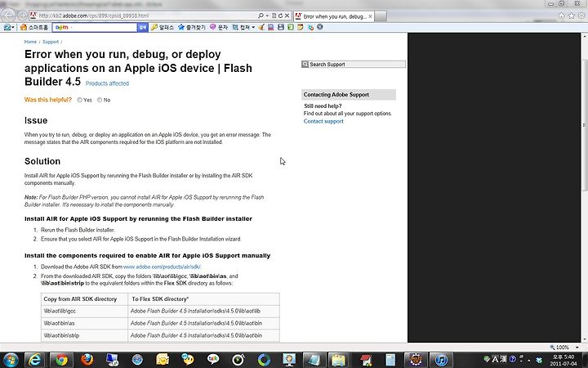Viewport: 588px width, 368px height.
Task: Open 즐겨찾기 star in the toolbar
Action: click(191, 28)
